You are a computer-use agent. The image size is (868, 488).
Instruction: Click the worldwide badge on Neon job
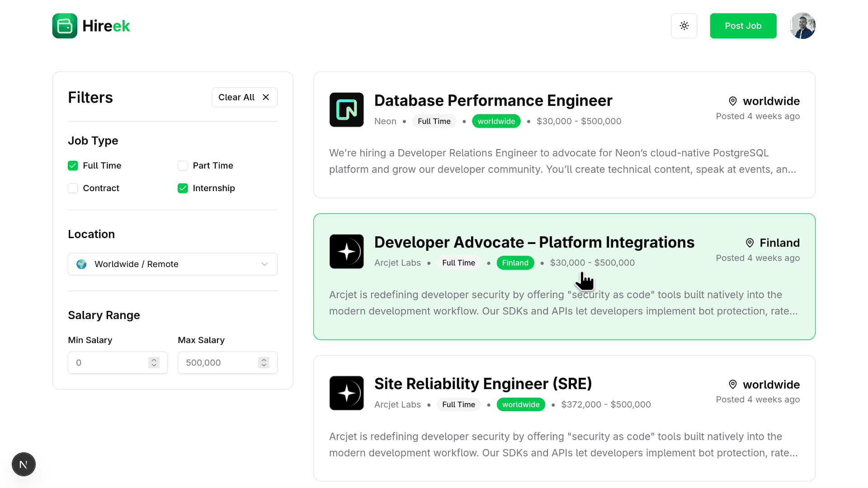[x=496, y=121]
